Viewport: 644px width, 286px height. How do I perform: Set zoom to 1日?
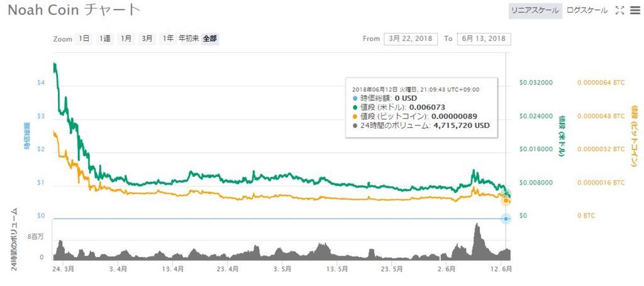point(84,38)
